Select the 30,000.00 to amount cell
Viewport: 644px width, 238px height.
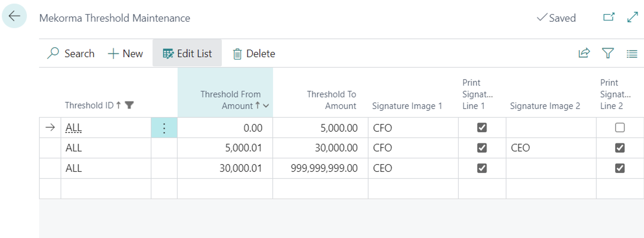tap(320, 148)
